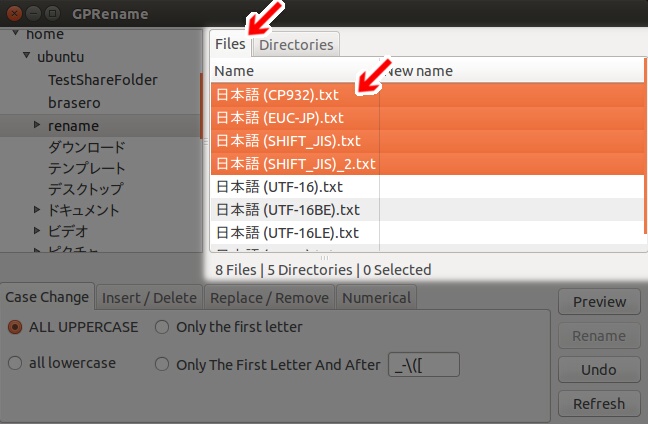This screenshot has width=648, height=424.
Task: Select file 日本語 (UTF-16BE).txt
Action: coord(427,210)
